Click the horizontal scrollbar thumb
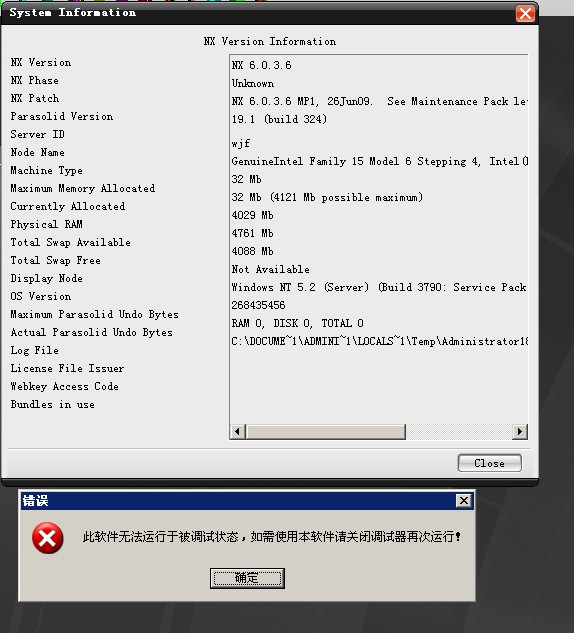The width and height of the screenshot is (574, 633). pyautogui.click(x=325, y=432)
